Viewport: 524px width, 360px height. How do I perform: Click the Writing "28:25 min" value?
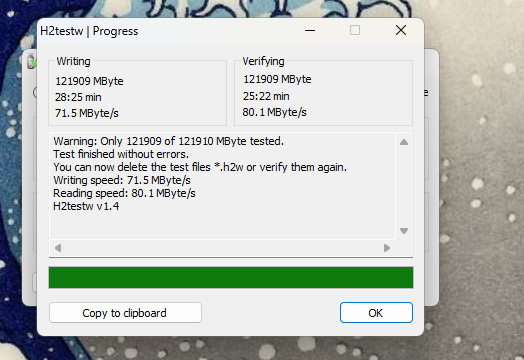[78, 97]
